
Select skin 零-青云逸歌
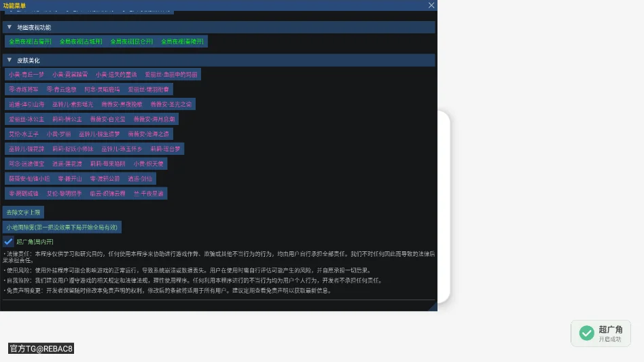click(x=62, y=90)
